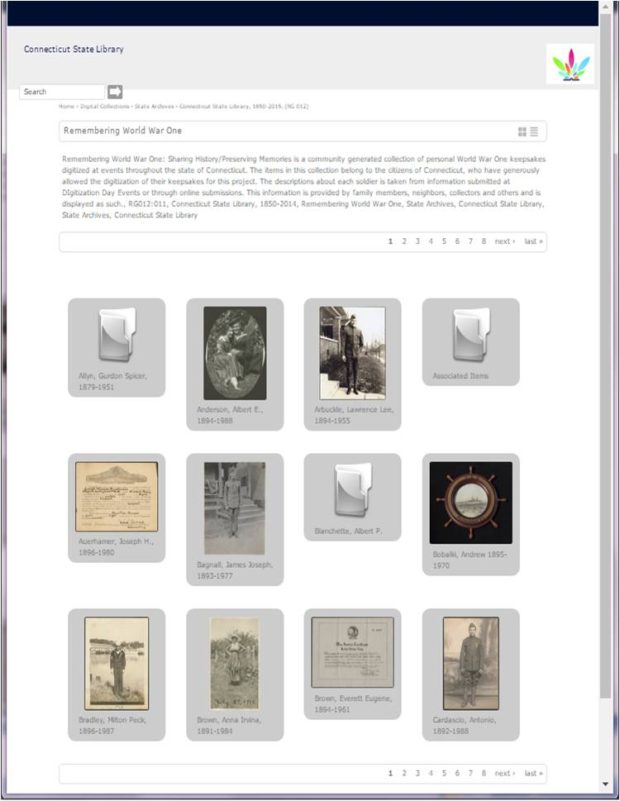Open Connecticut State Library, 1850-2015 breadcrumb
This screenshot has height=801, width=620.
[244, 106]
